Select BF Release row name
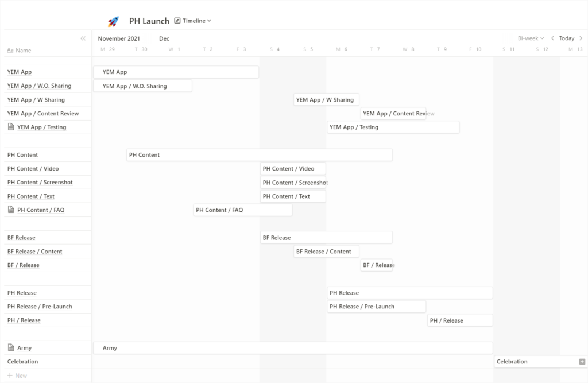588x383 pixels. point(21,238)
